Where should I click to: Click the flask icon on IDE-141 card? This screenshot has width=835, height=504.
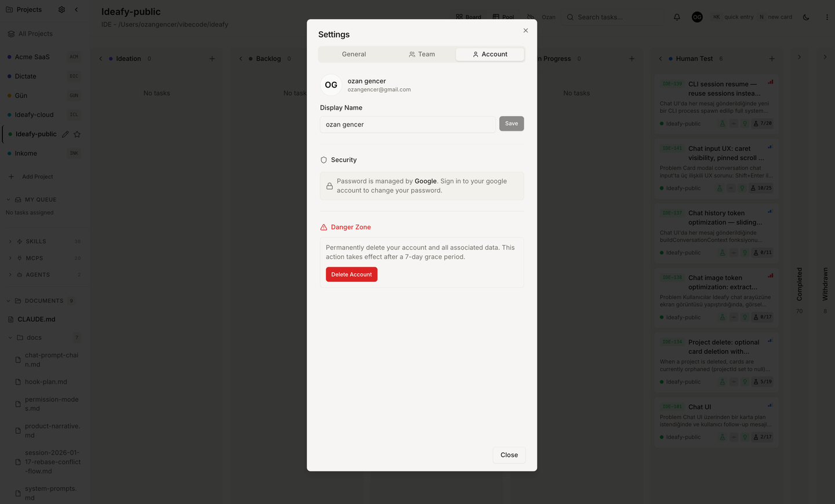[x=720, y=188]
